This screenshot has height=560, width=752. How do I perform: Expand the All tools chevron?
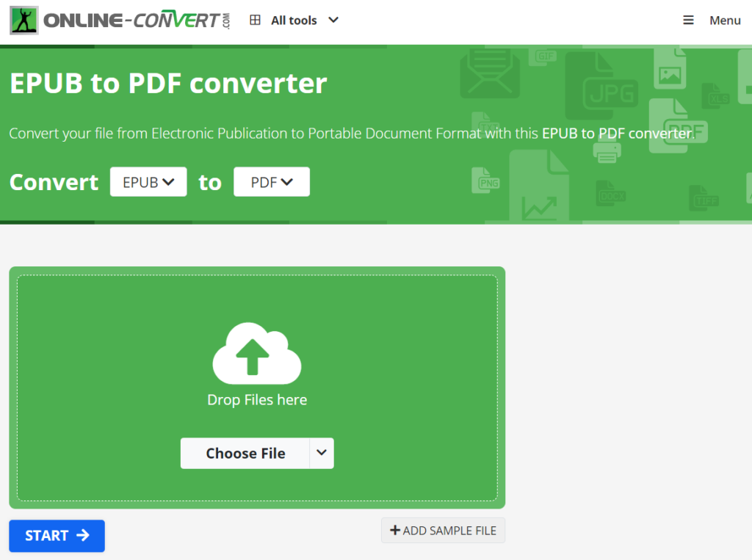[x=334, y=20]
